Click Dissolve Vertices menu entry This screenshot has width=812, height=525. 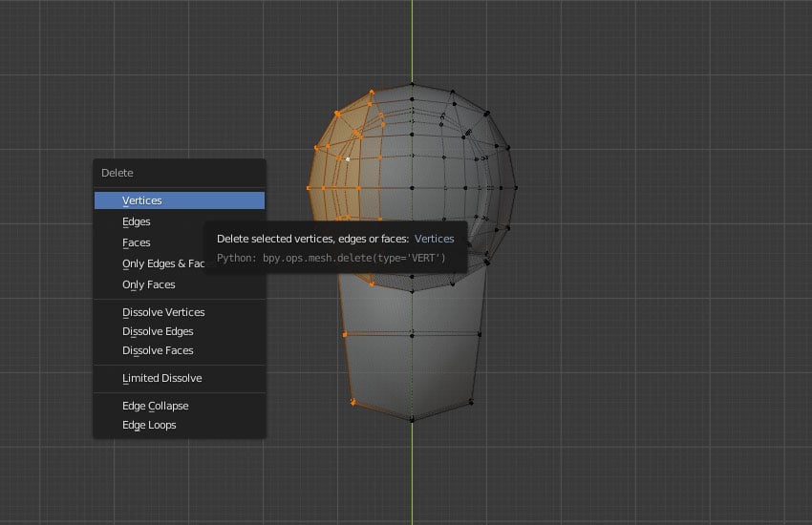click(163, 312)
